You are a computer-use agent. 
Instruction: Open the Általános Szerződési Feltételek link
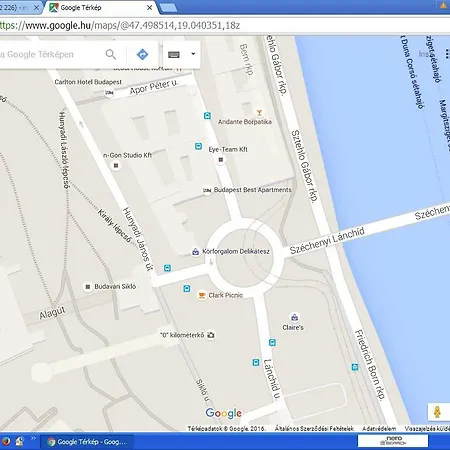pyautogui.click(x=314, y=428)
